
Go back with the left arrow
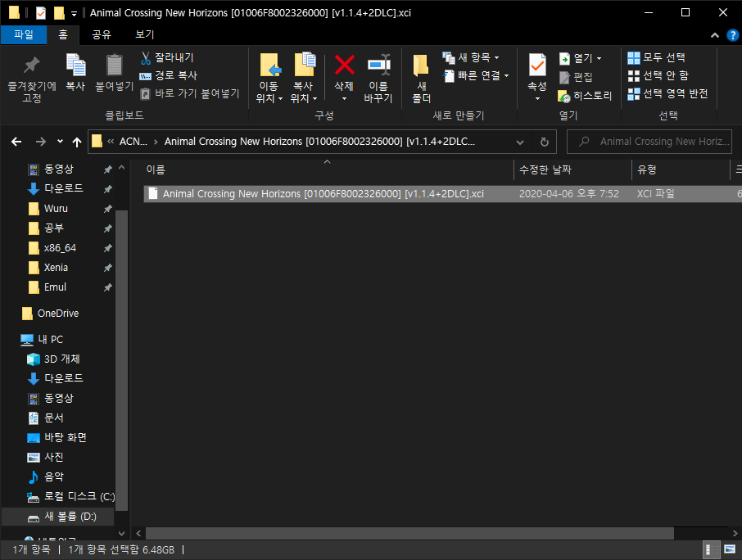[16, 142]
